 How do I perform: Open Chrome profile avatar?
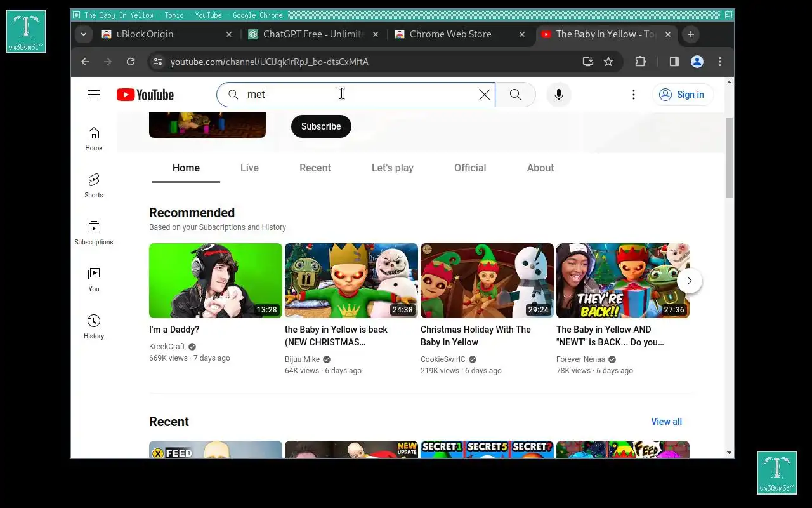pyautogui.click(x=697, y=62)
